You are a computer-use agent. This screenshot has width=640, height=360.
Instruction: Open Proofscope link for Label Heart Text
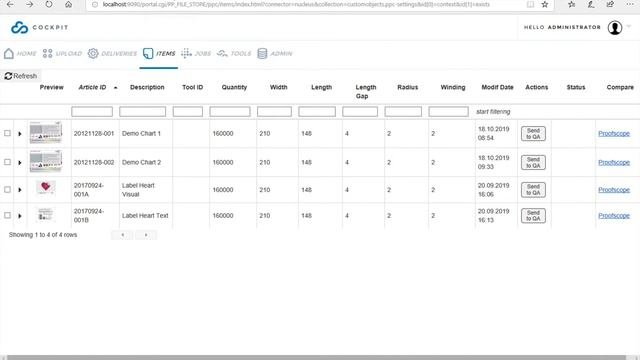coord(614,216)
